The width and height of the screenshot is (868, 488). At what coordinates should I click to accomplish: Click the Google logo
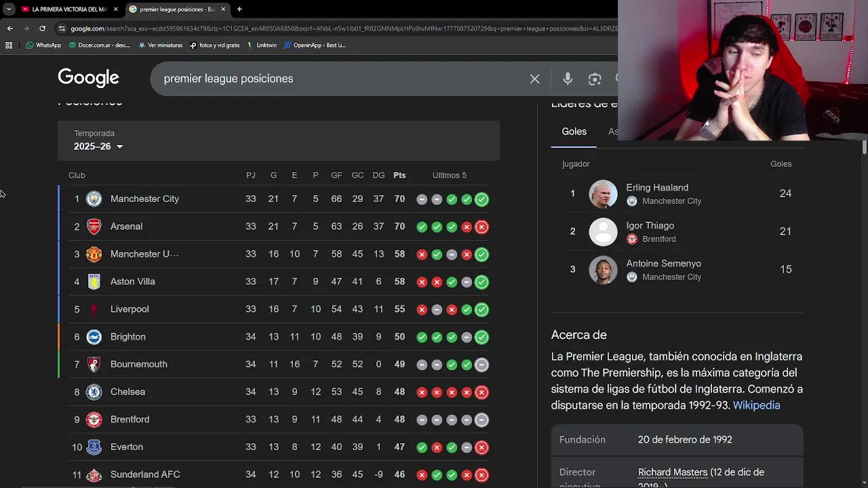(88, 78)
